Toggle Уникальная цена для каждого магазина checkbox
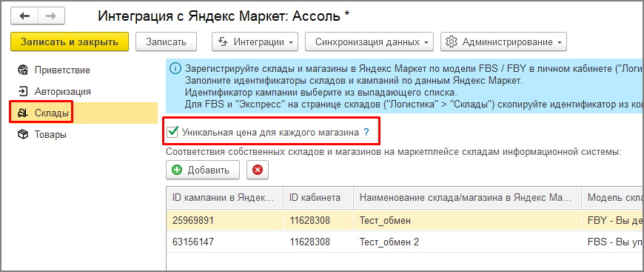The height and width of the screenshot is (272, 644). coord(172,132)
